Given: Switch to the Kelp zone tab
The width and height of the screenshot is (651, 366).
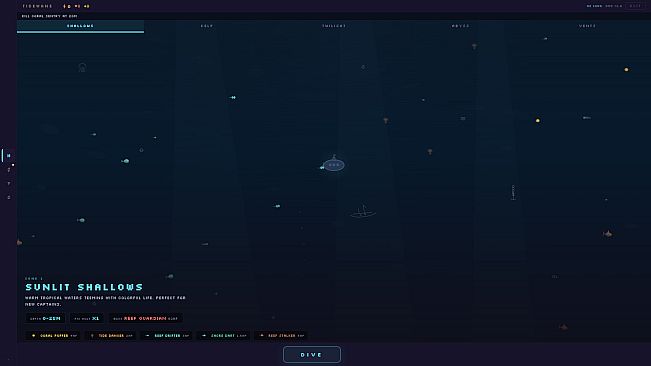Looking at the screenshot, I should tap(207, 26).
